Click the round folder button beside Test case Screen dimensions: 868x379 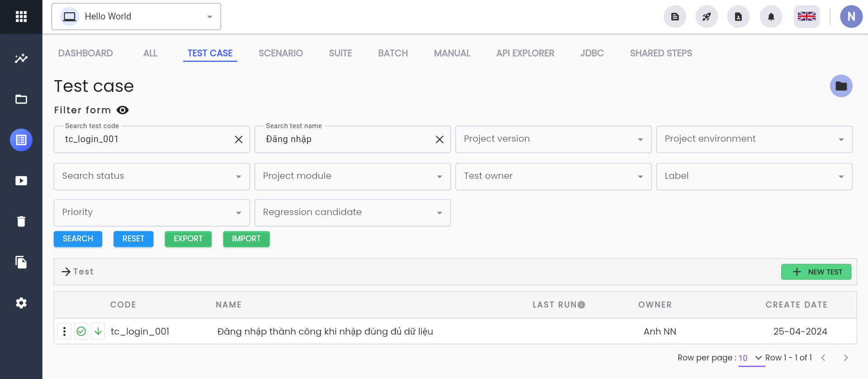[841, 86]
